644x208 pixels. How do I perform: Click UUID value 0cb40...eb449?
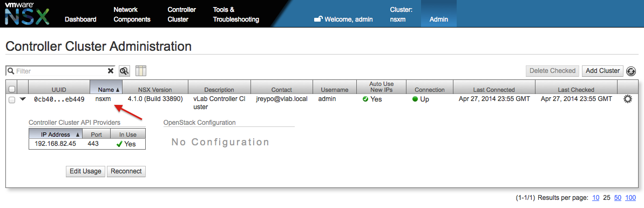pyautogui.click(x=59, y=99)
